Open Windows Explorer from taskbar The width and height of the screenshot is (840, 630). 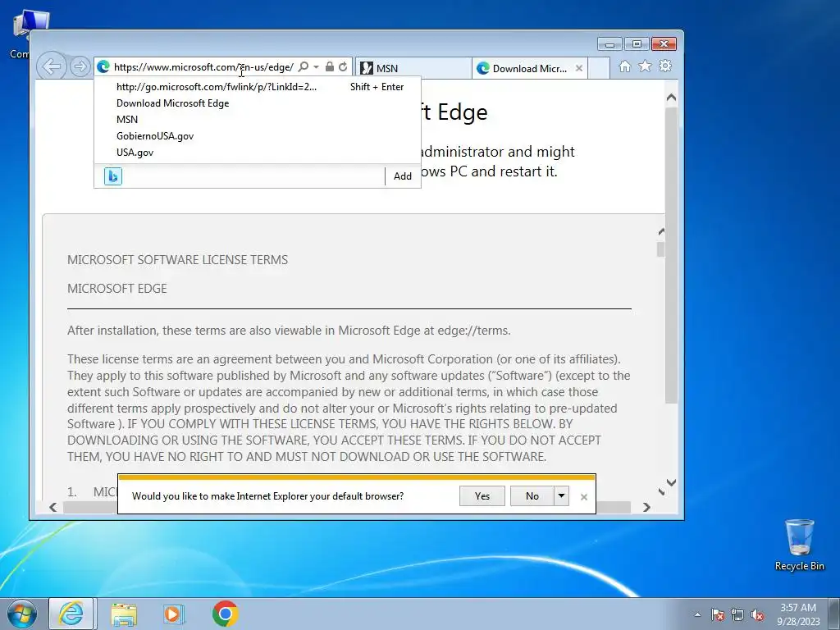(124, 614)
